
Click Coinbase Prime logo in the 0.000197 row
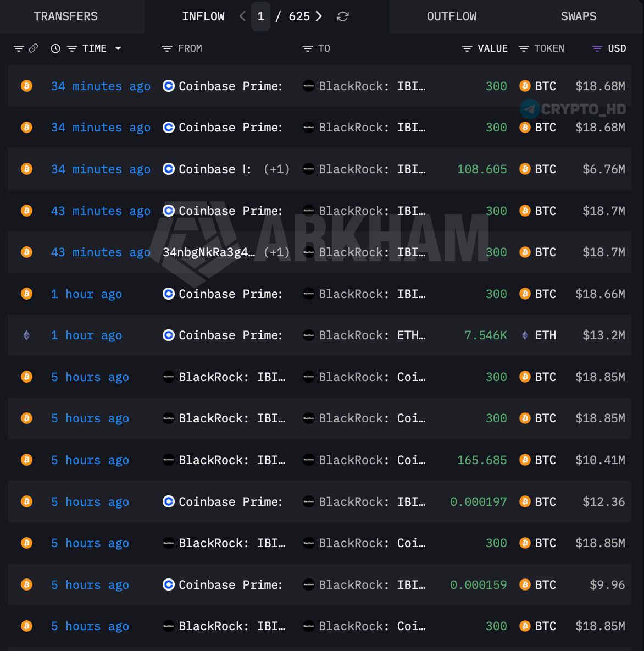coord(169,501)
